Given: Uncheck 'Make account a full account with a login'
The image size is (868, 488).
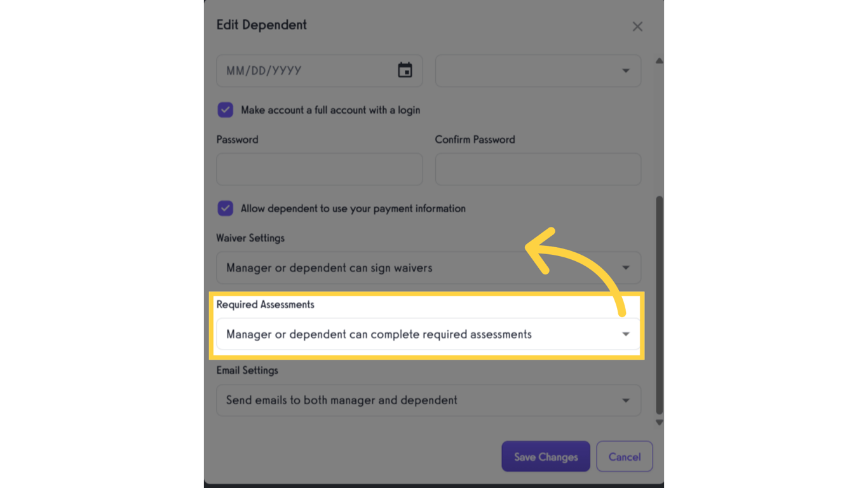Looking at the screenshot, I should point(226,109).
